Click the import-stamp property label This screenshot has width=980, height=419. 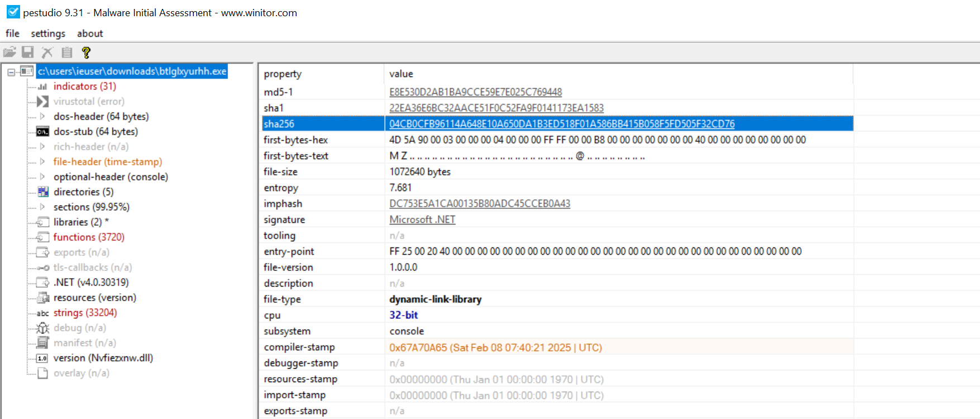[294, 395]
